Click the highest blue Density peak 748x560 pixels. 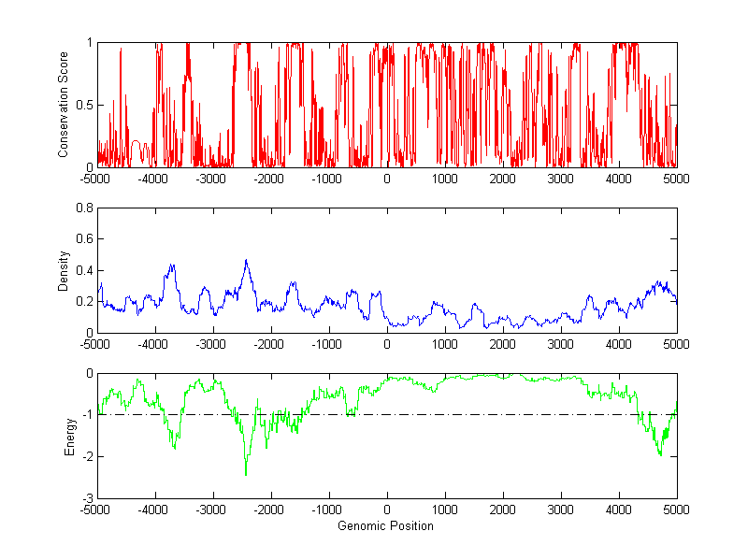[246, 261]
